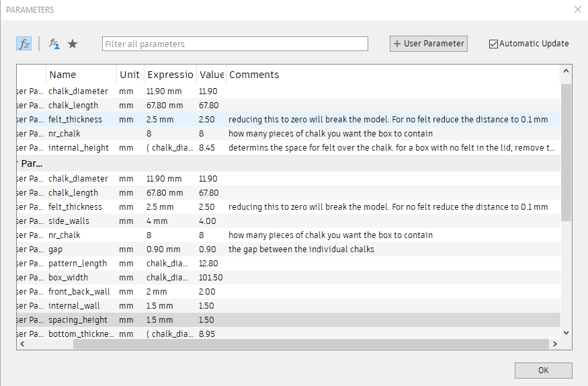588x386 pixels.
Task: Edit the "0.90 mm" expression cell
Action: (x=163, y=249)
